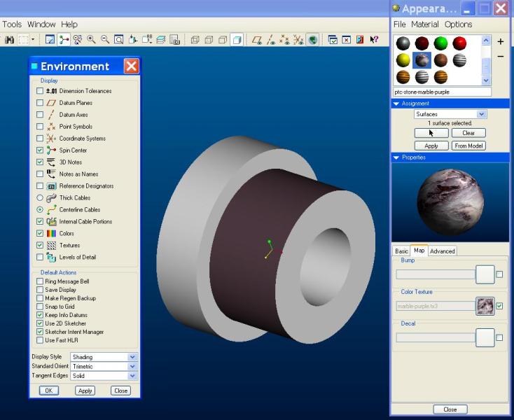Select the green sphere appearance swatch
The width and height of the screenshot is (514, 420).
coord(440,43)
